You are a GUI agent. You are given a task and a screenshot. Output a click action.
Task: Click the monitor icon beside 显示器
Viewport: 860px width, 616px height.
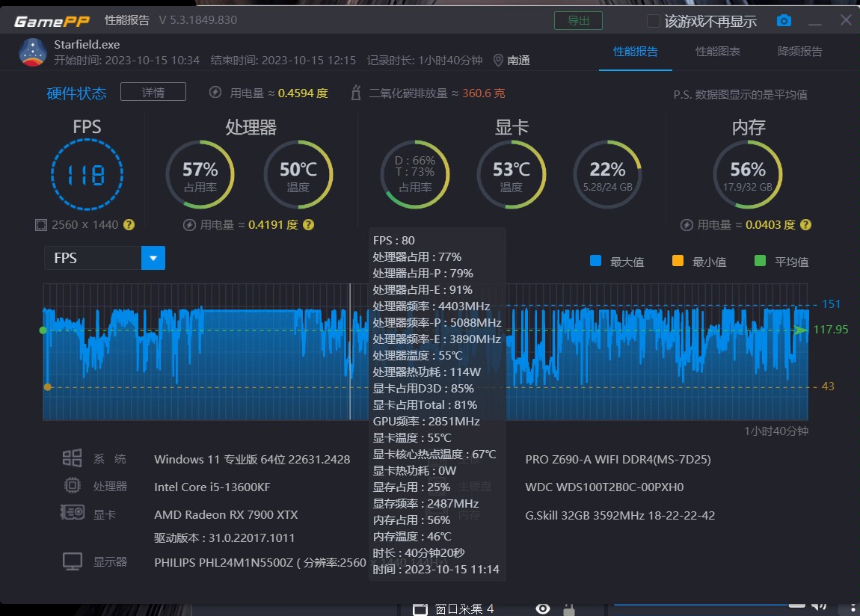coord(73,561)
